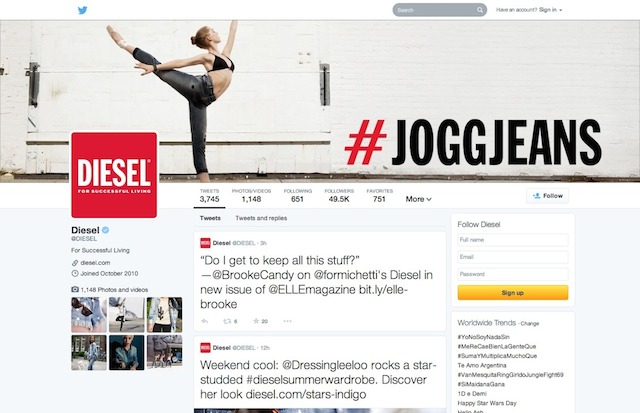Switch to Tweets and replies tab
Screen dimensions: 640x413
pos(261,218)
